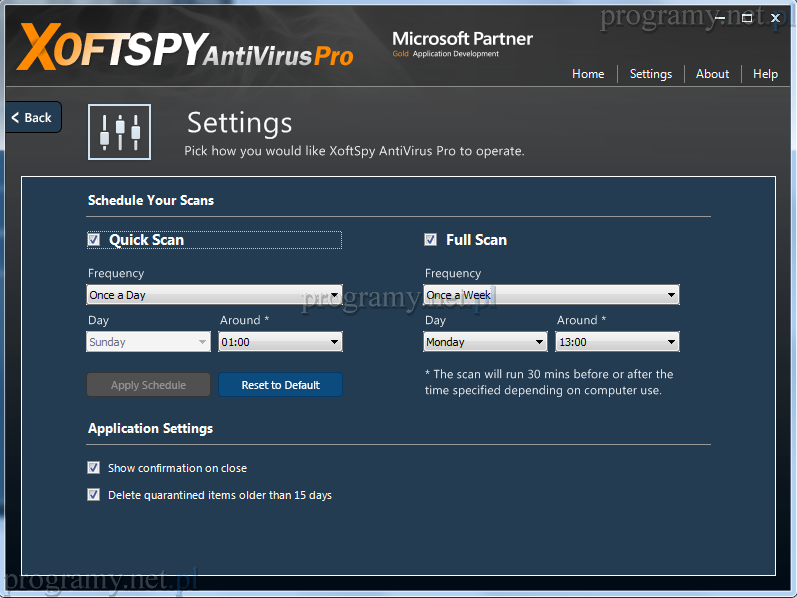Screen dimensions: 797x598
Task: Open Full Scan time dropdown showing 13:00
Action: (x=617, y=342)
